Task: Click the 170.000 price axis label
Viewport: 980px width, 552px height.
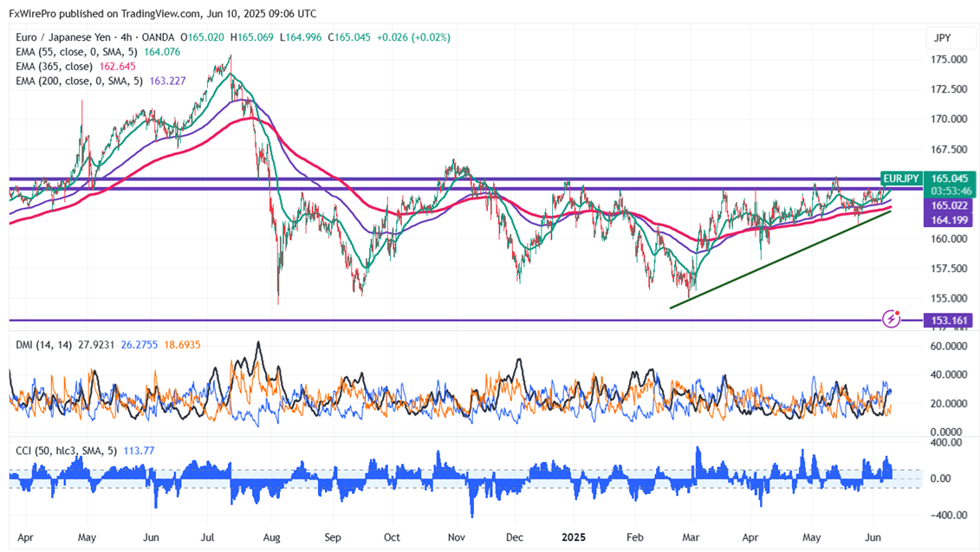Action: coord(949,120)
